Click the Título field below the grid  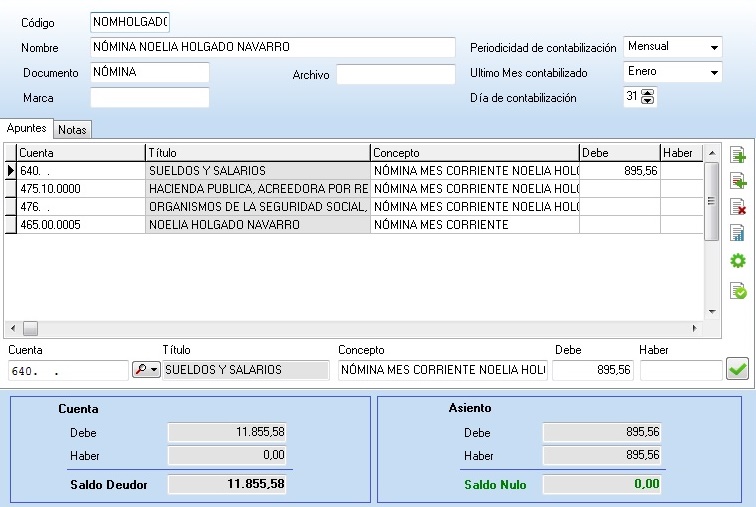(246, 370)
